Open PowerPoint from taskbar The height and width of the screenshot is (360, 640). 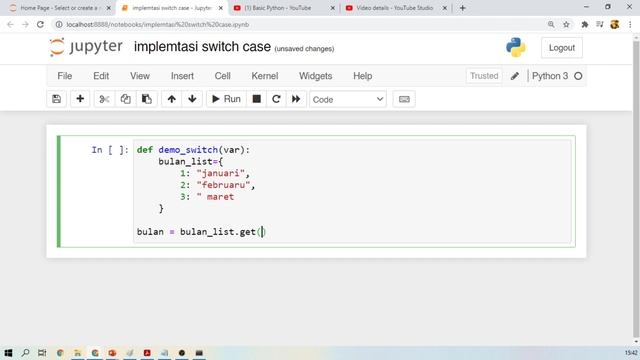click(112, 353)
